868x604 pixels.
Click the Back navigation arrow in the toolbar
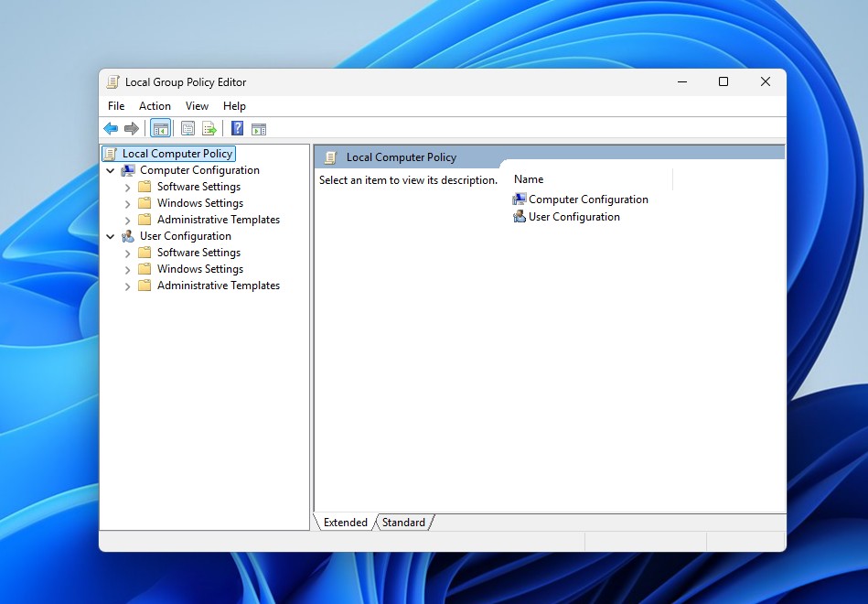[x=111, y=128]
